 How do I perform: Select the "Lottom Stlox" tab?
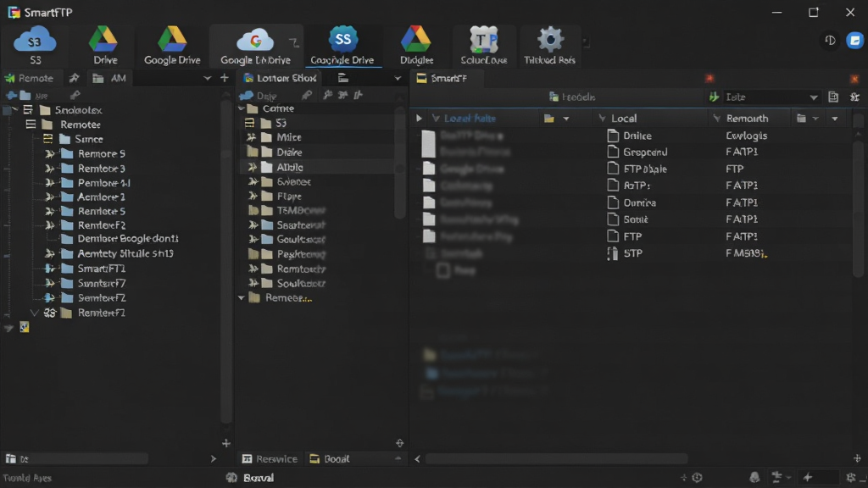tap(281, 78)
